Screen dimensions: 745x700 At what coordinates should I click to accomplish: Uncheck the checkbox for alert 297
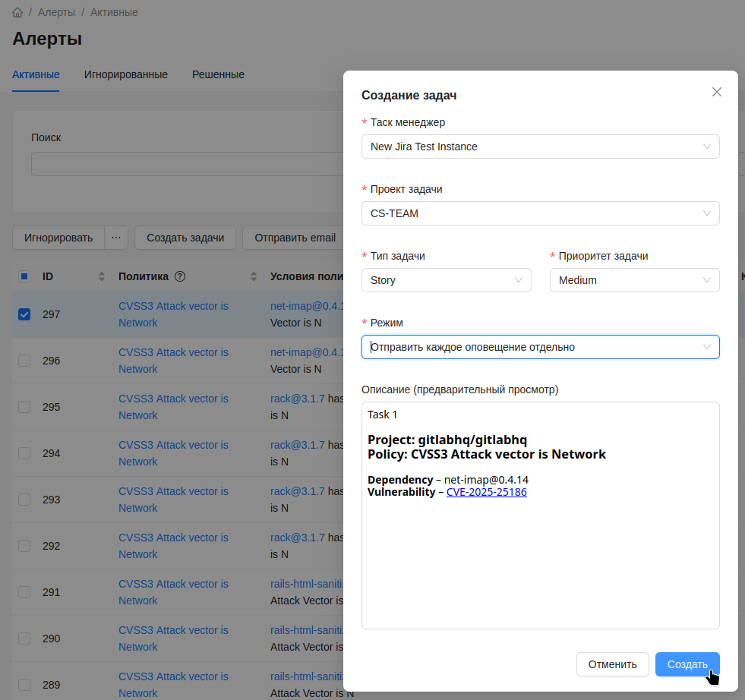coord(24,314)
